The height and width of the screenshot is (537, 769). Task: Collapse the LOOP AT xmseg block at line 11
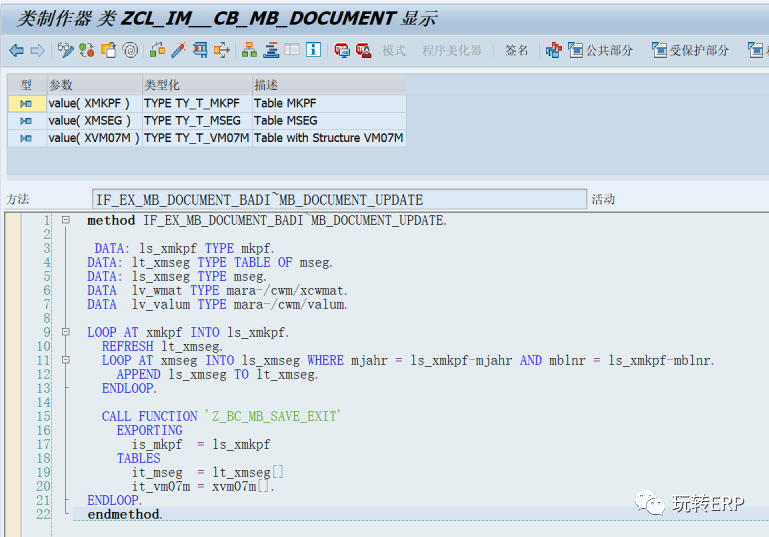[66, 360]
